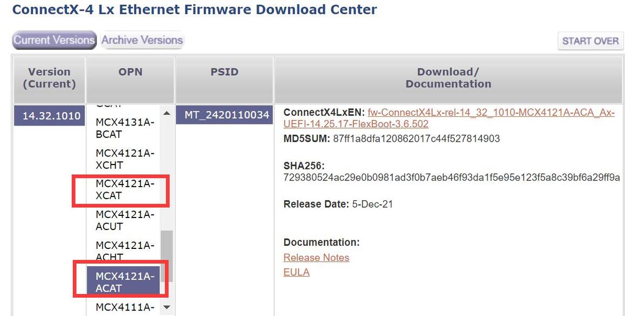This screenshot has width=644, height=316.
Task: Click the OPN list scroll-up arrow
Action: 166,113
